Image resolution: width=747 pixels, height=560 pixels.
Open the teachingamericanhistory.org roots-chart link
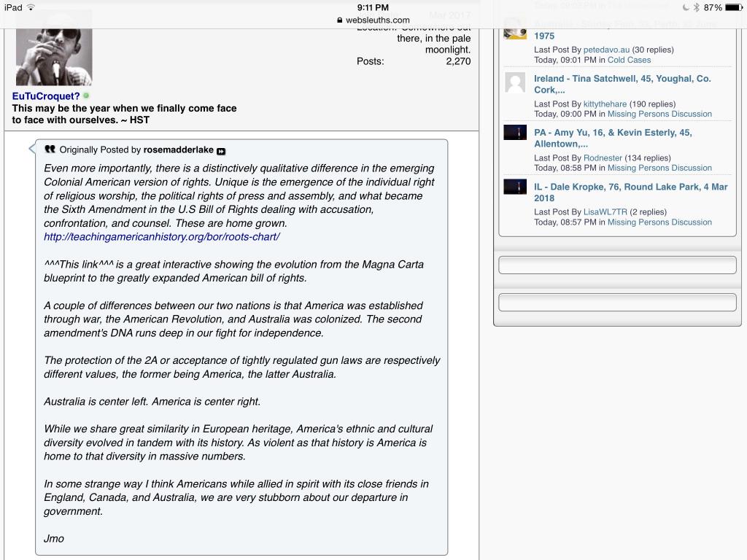click(x=161, y=237)
